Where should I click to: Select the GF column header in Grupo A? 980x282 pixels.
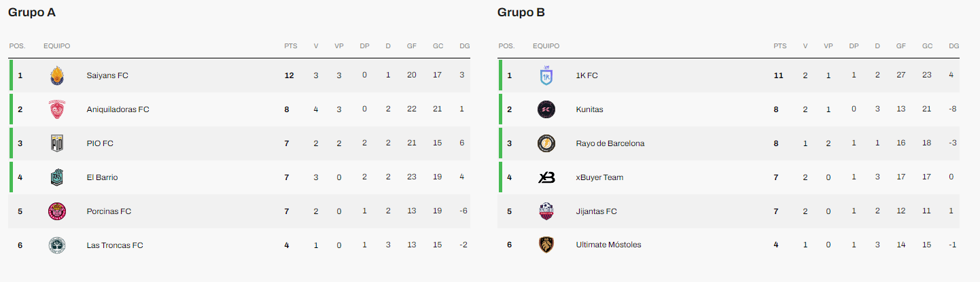pyautogui.click(x=412, y=46)
